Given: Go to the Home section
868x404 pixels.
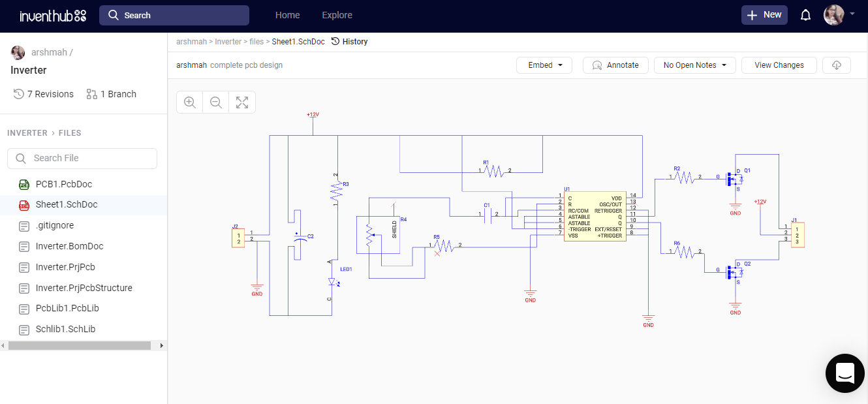Looking at the screenshot, I should [x=287, y=14].
